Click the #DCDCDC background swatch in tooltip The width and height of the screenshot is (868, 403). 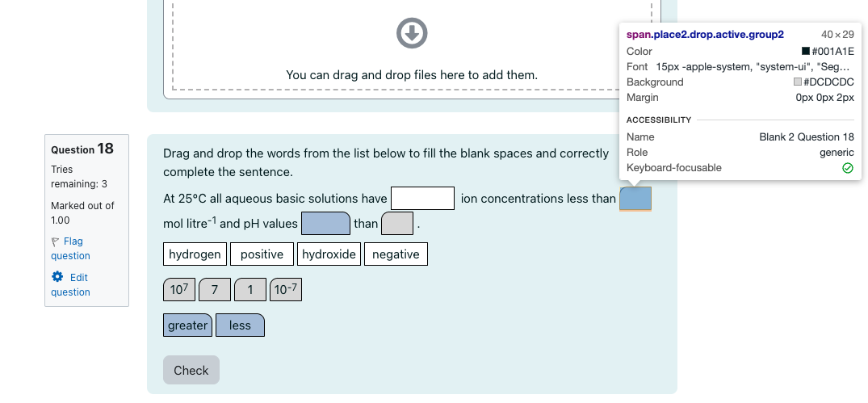[798, 82]
